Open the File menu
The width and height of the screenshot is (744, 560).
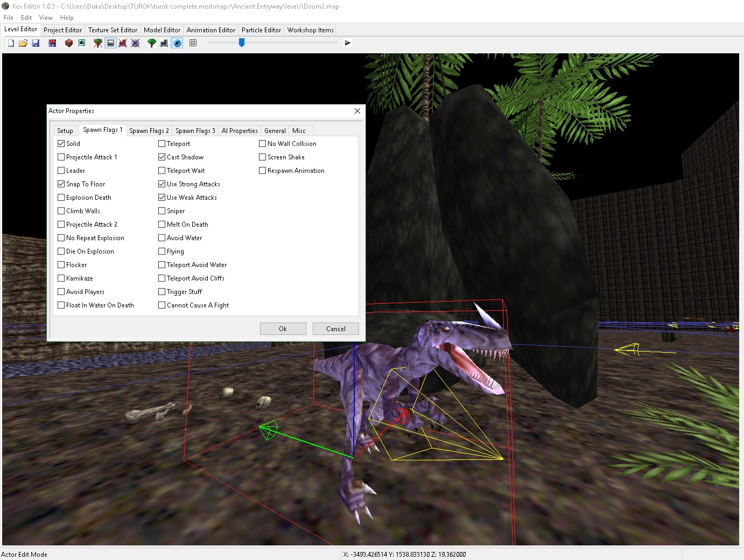pyautogui.click(x=9, y=18)
